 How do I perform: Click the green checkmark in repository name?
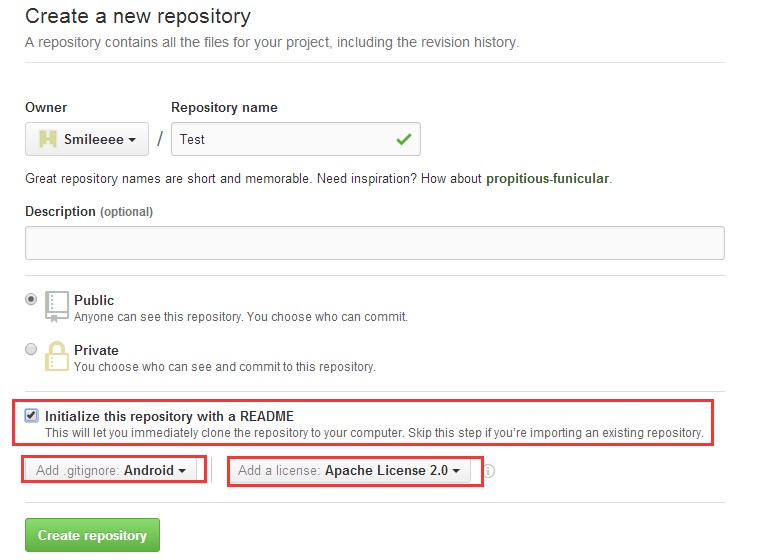[403, 139]
